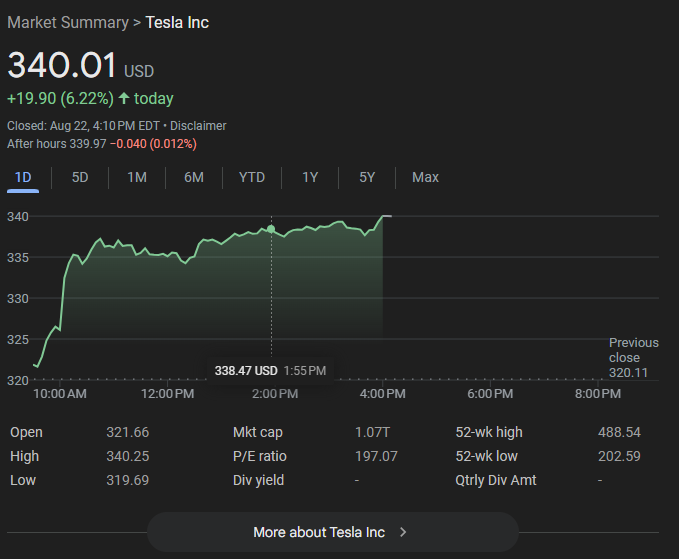
Task: Click the 338.47 USD chart tooltip
Action: click(x=270, y=370)
